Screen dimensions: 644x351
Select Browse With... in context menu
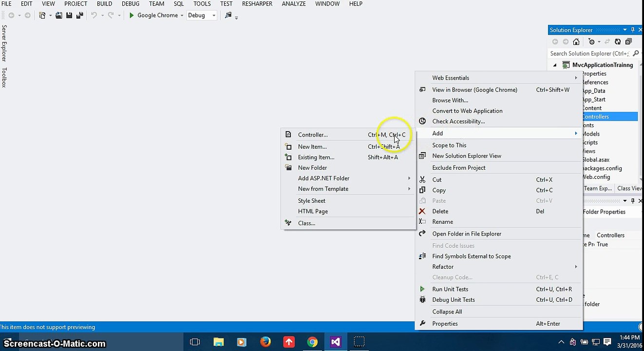pos(499,100)
